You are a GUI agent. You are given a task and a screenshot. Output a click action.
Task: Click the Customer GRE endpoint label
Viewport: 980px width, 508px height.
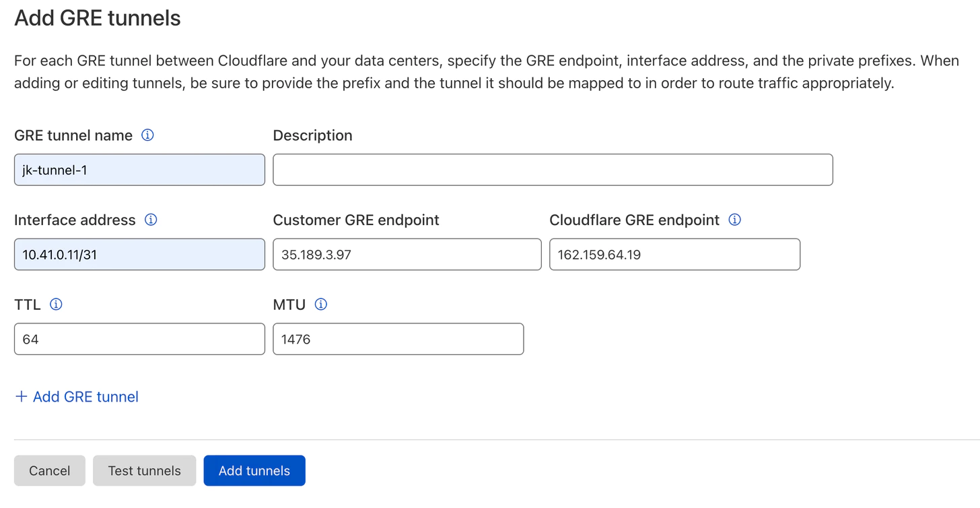pyautogui.click(x=356, y=220)
